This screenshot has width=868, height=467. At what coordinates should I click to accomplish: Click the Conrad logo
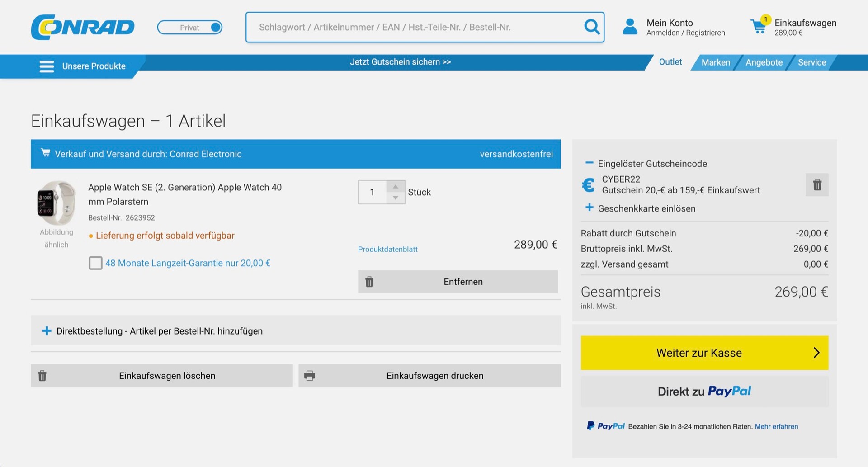point(83,27)
